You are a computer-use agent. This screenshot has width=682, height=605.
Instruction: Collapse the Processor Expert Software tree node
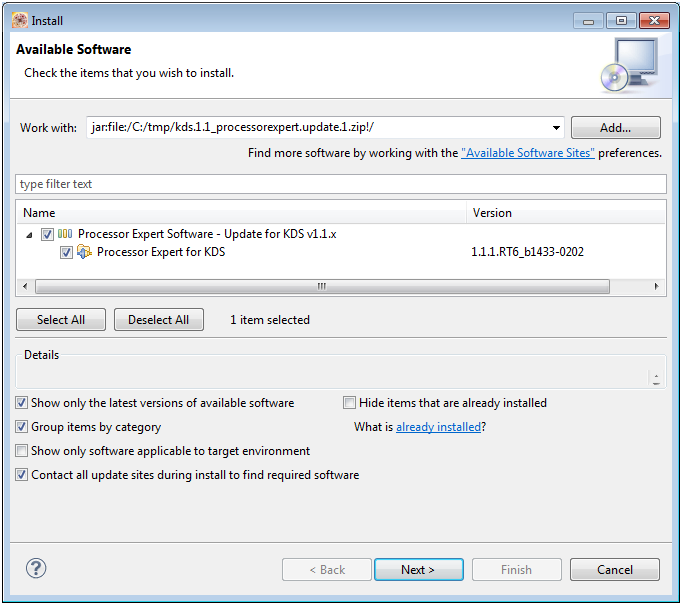[x=29, y=235]
